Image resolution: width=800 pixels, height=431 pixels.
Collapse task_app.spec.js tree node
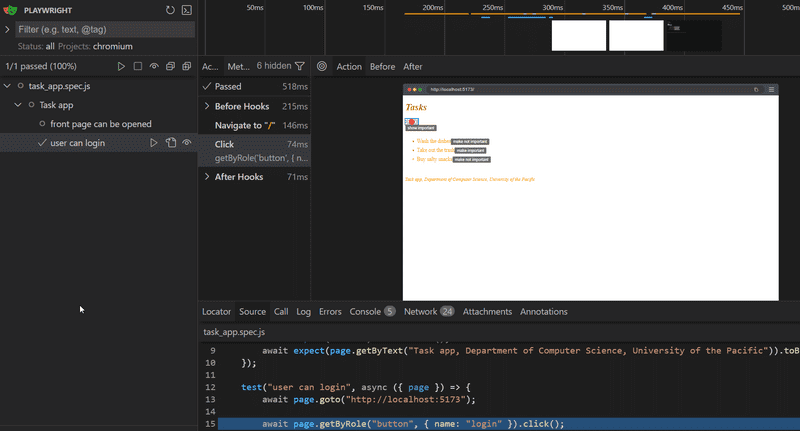(x=7, y=86)
